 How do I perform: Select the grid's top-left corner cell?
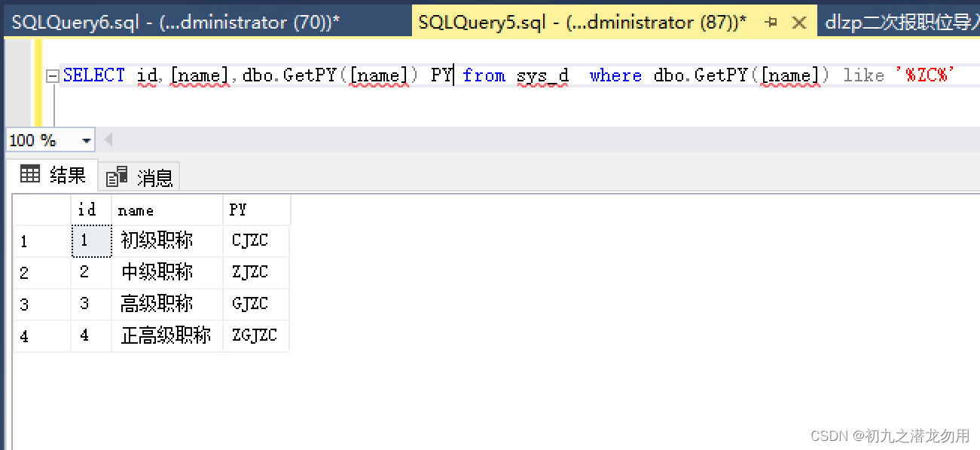coord(42,210)
